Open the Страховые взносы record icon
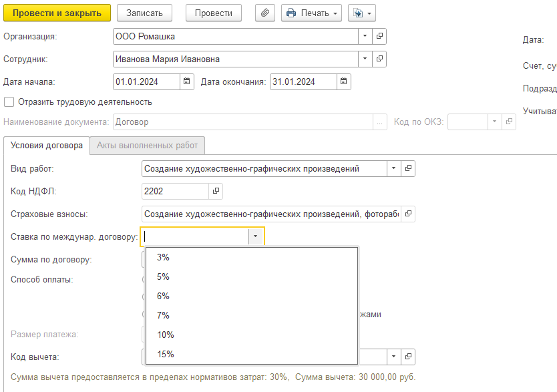 click(408, 214)
